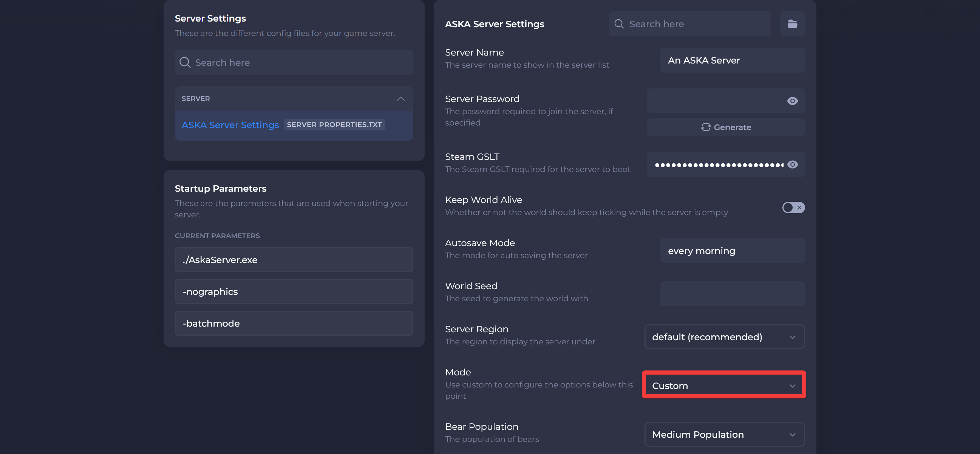Open the config folder icon button
Viewport: 980px width, 454px height.
pyautogui.click(x=792, y=24)
